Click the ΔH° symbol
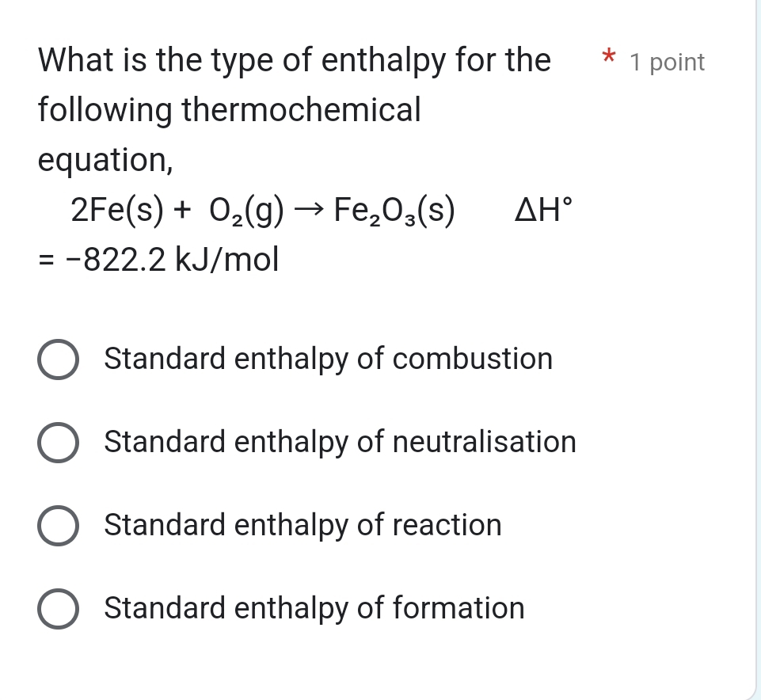Viewport: 761px width, 700px height. (x=542, y=209)
